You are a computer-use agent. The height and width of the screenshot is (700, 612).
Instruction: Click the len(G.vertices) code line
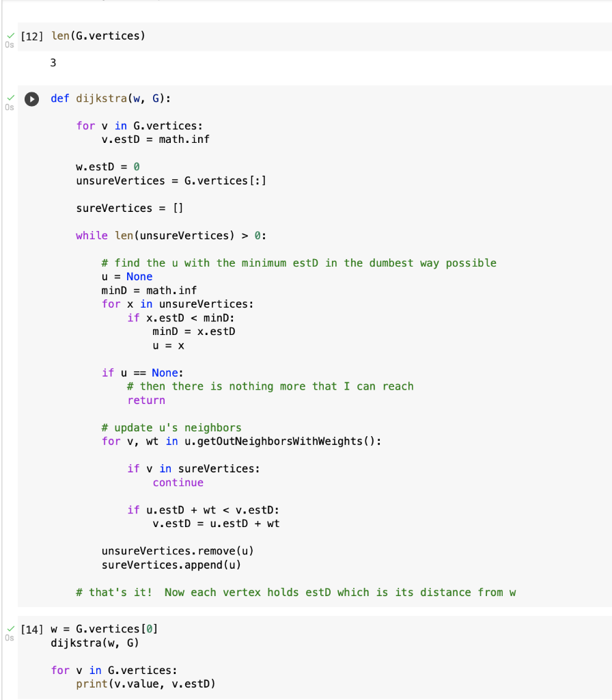(98, 36)
